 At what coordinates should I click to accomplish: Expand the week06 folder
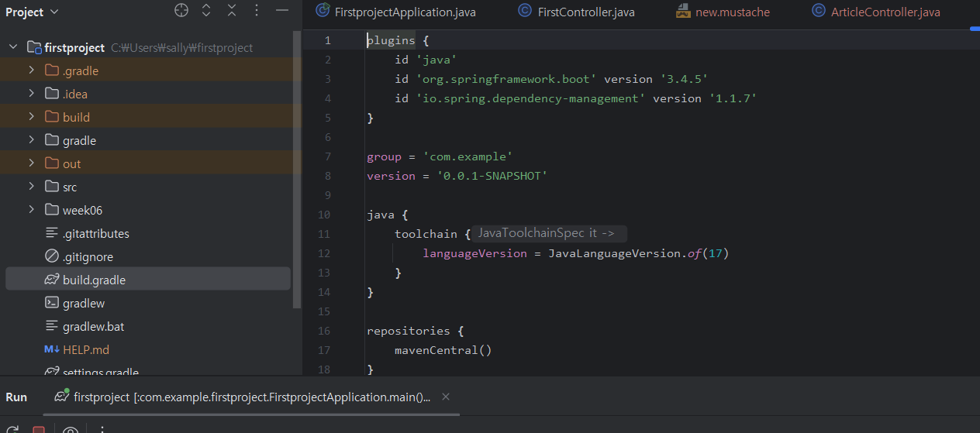31,210
